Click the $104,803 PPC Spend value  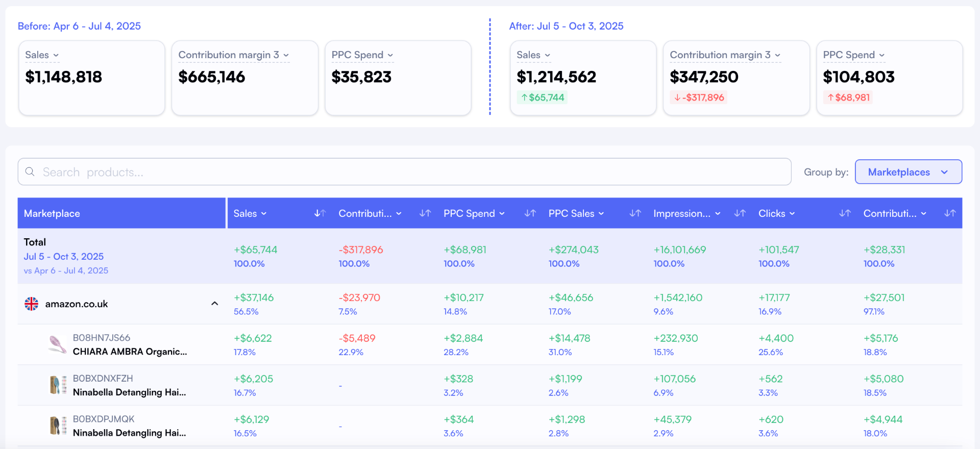pyautogui.click(x=859, y=77)
